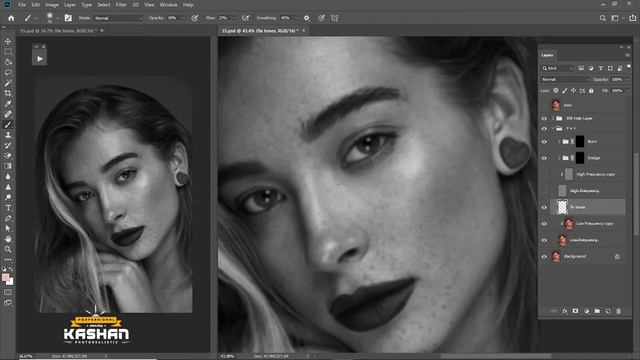Select the Pen tool
The image size is (640, 360).
(x=8, y=218)
